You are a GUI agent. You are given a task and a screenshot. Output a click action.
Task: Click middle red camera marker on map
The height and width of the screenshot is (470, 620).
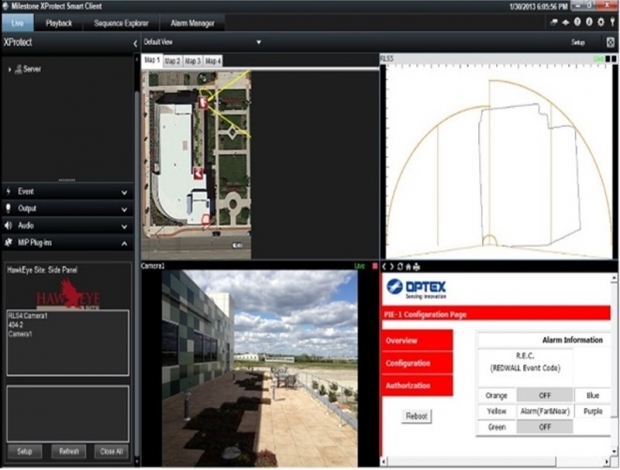pyautogui.click(x=198, y=173)
